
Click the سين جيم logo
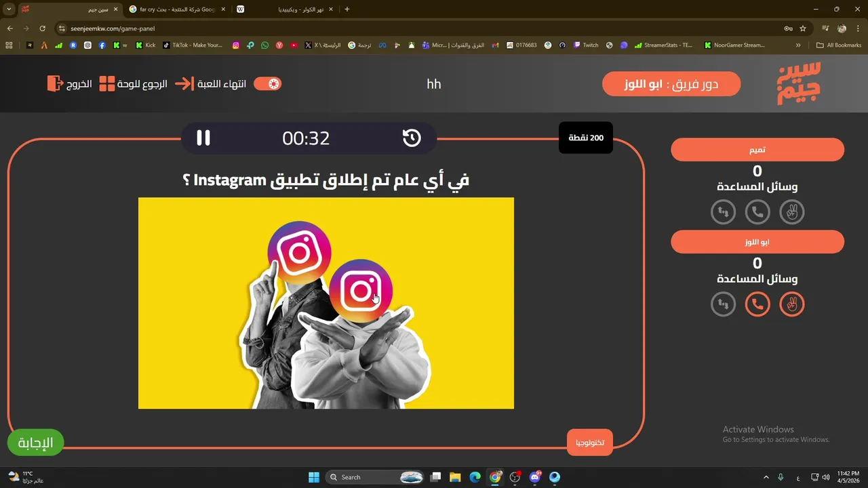799,83
